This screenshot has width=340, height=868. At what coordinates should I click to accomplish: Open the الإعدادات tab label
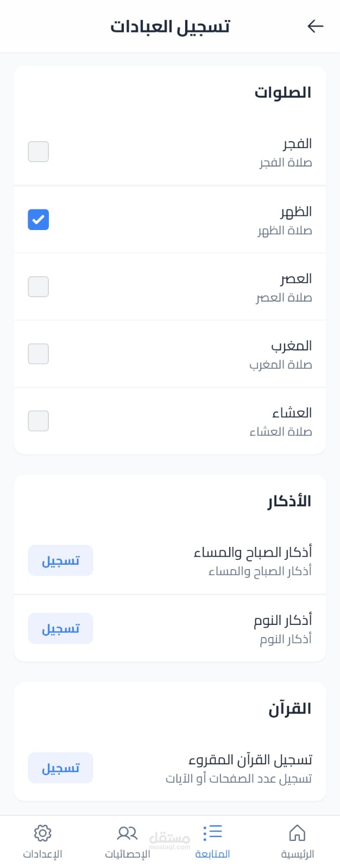coord(42,854)
